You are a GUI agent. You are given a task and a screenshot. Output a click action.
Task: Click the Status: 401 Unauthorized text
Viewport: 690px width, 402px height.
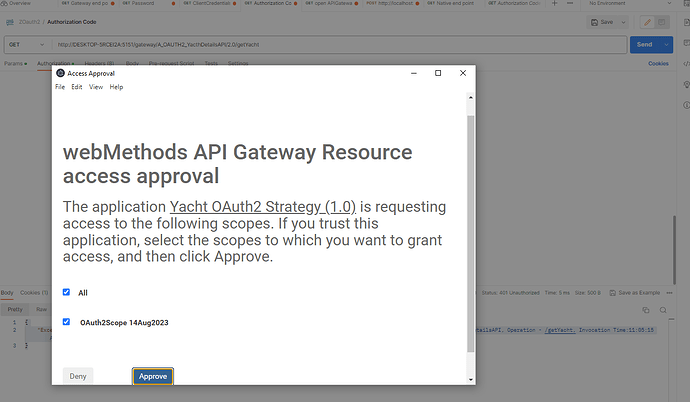510,293
